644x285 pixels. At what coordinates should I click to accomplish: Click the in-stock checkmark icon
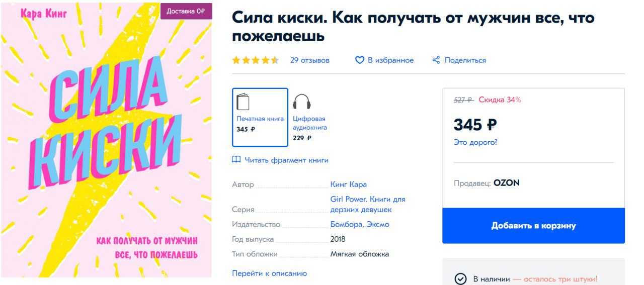pyautogui.click(x=460, y=279)
